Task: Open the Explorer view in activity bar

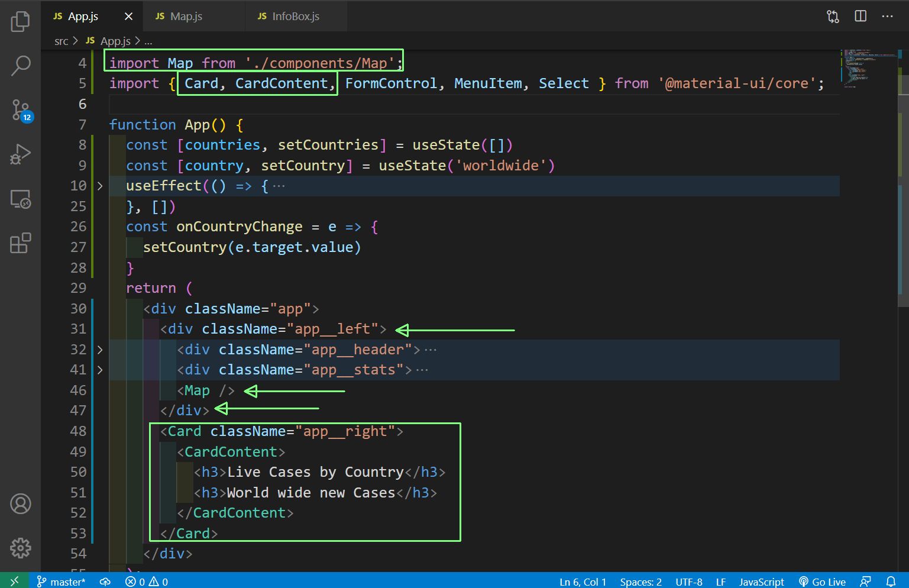Action: tap(20, 22)
